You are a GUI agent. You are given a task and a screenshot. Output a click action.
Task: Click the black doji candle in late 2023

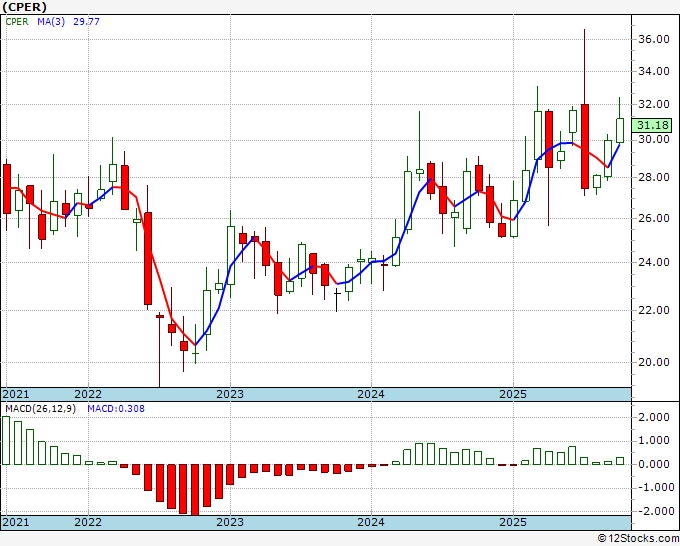point(337,300)
